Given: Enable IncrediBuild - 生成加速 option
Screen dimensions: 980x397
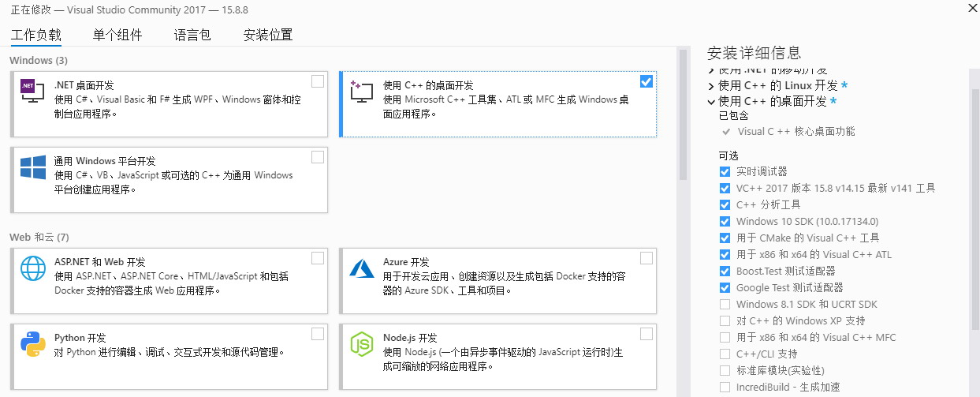Looking at the screenshot, I should tap(725, 387).
